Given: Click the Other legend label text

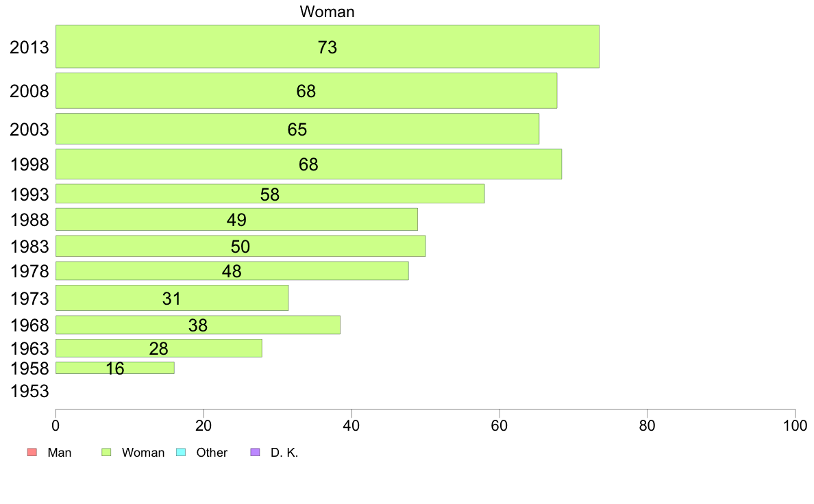Looking at the screenshot, I should 212,452.
